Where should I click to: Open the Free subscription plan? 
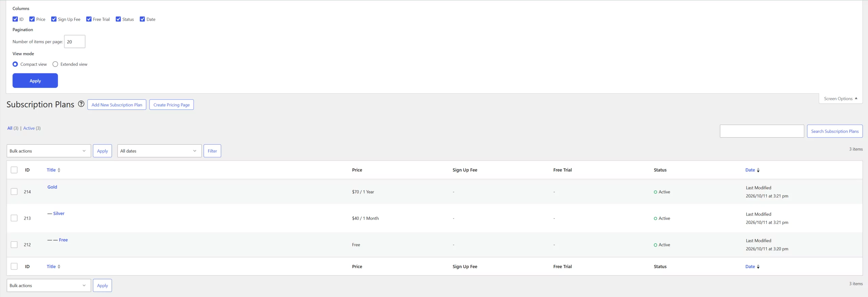click(x=63, y=240)
